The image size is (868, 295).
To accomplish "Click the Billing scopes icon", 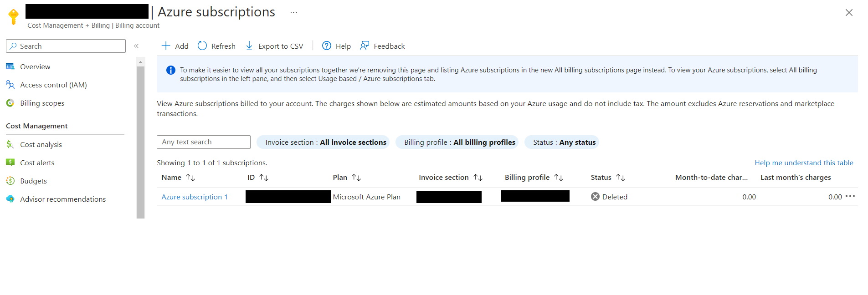I will (10, 103).
